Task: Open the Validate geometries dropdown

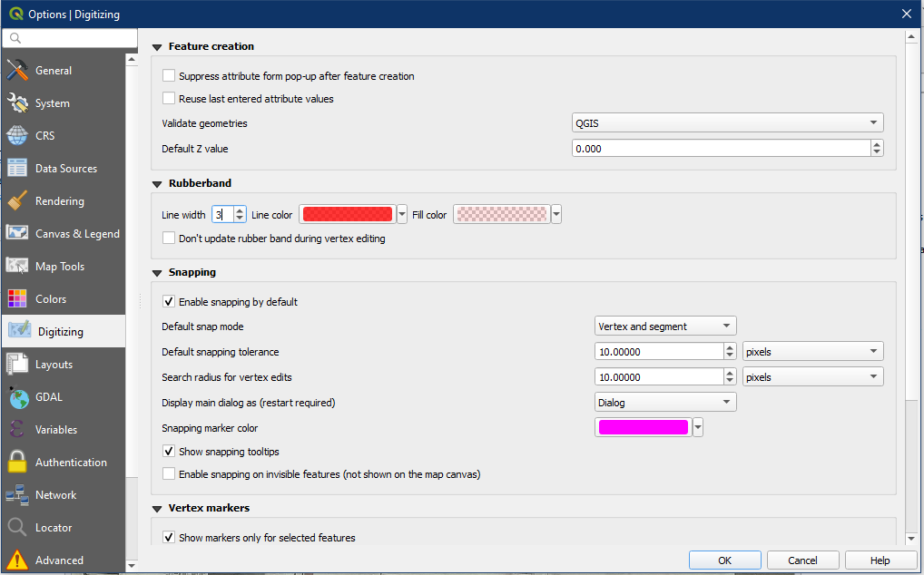Action: [727, 123]
